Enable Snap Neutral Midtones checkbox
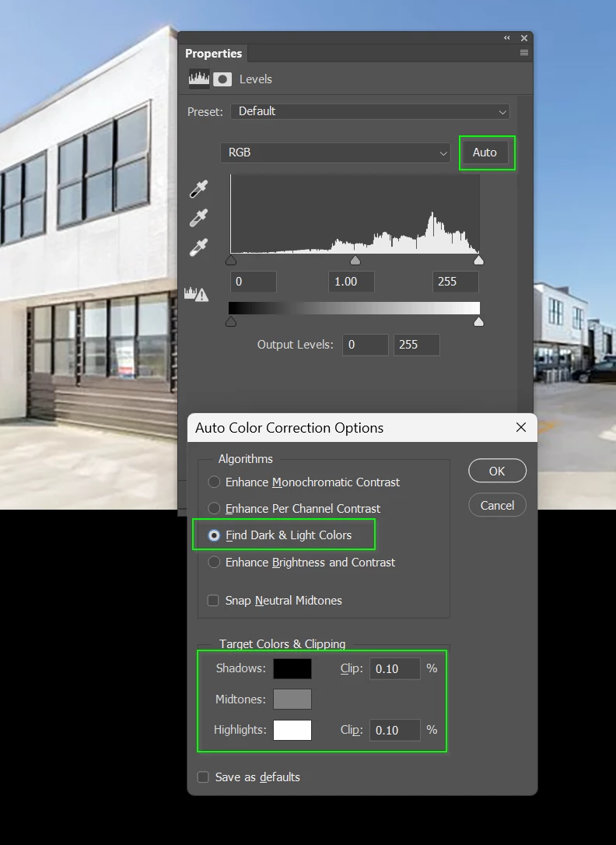616x845 pixels. click(214, 601)
